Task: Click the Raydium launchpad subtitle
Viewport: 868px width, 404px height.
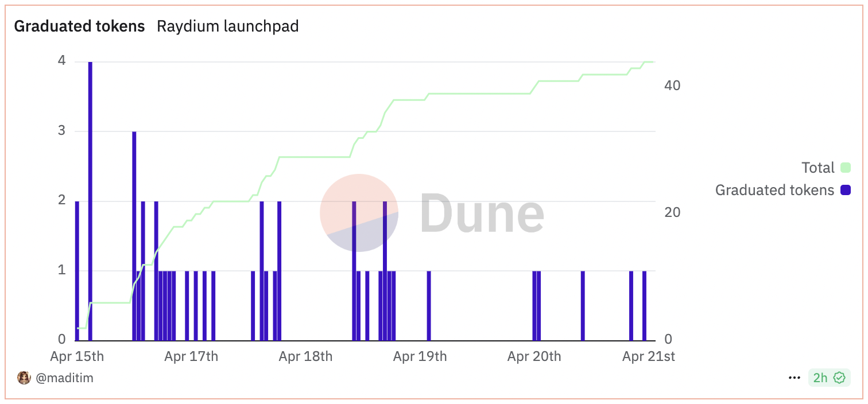Action: pyautogui.click(x=228, y=26)
